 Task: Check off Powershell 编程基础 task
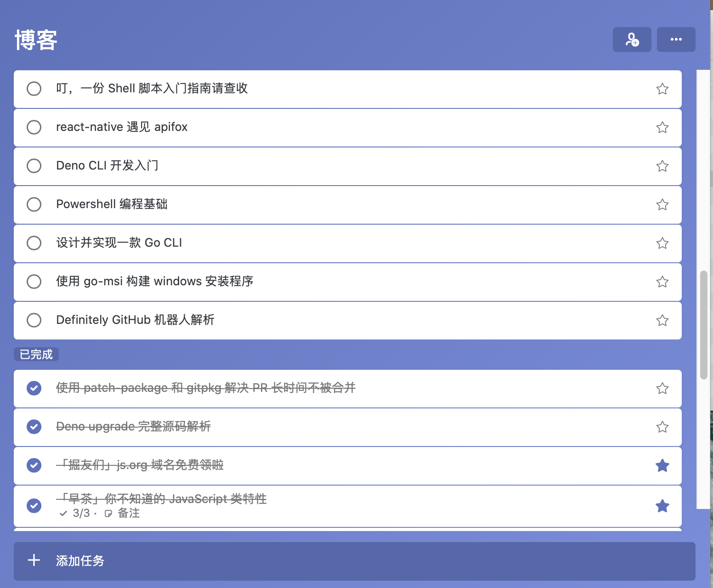(34, 204)
